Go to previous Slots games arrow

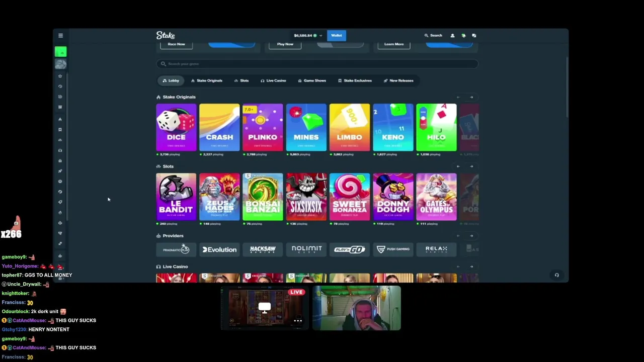click(x=458, y=166)
